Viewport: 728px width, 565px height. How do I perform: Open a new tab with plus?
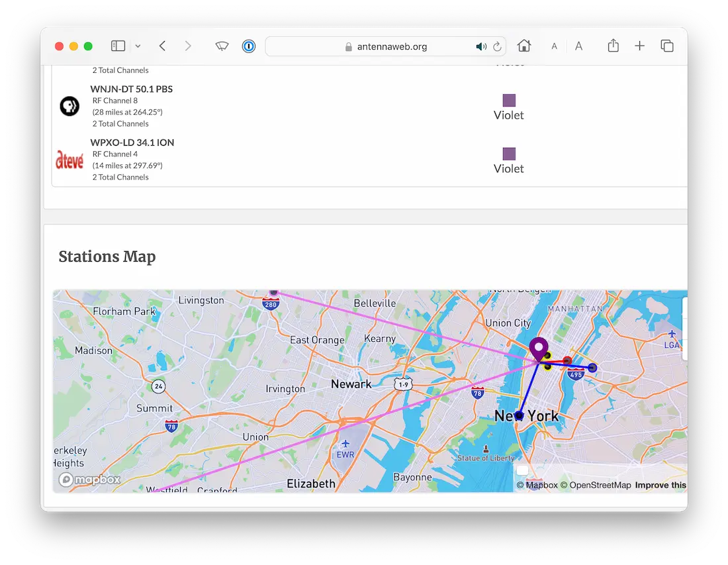tap(640, 46)
